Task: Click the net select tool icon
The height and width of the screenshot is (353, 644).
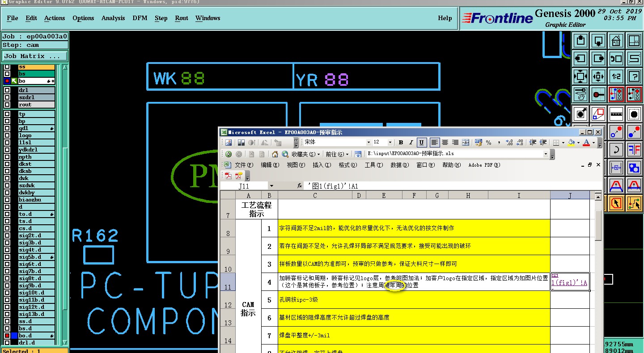Action: tap(634, 203)
